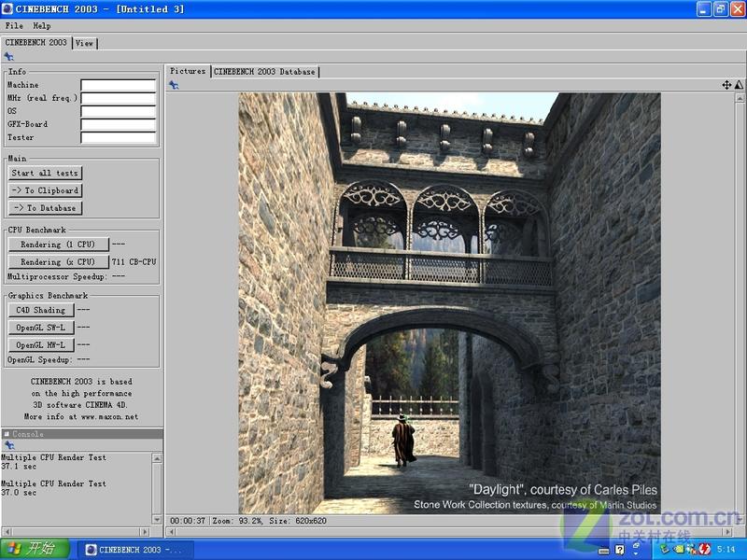The height and width of the screenshot is (560, 747).
Task: Click the pin icon in the Console panel
Action: pyautogui.click(x=9, y=445)
